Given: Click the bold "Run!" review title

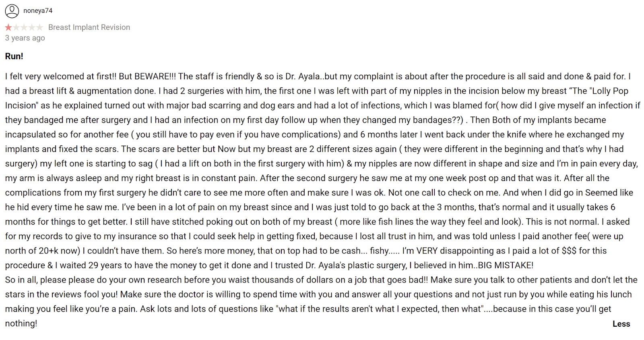Looking at the screenshot, I should click(14, 56).
